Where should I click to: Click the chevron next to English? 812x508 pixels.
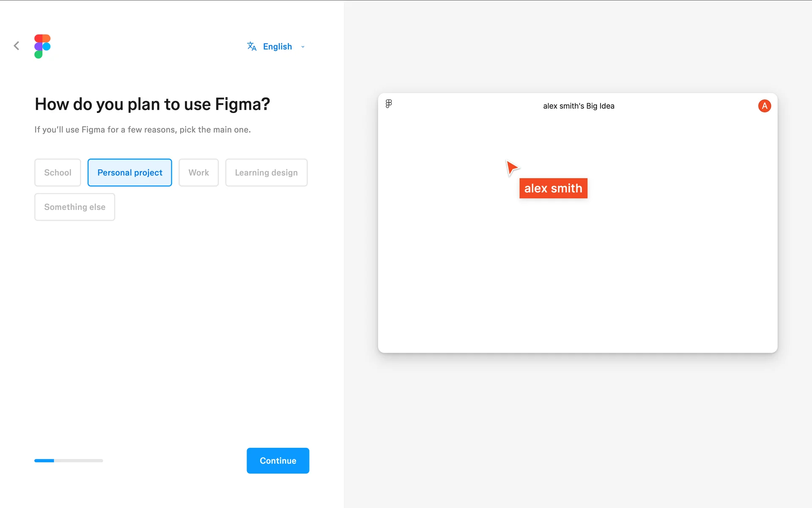303,47
